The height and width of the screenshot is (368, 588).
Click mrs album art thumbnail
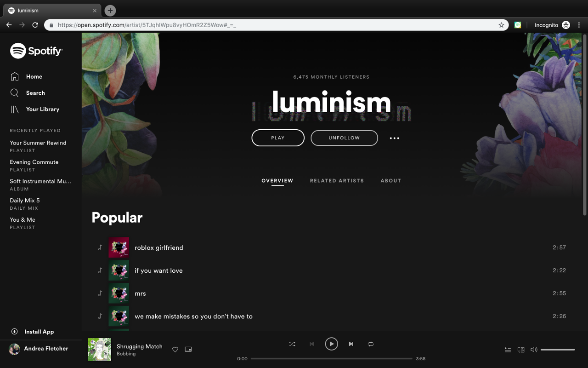(119, 293)
